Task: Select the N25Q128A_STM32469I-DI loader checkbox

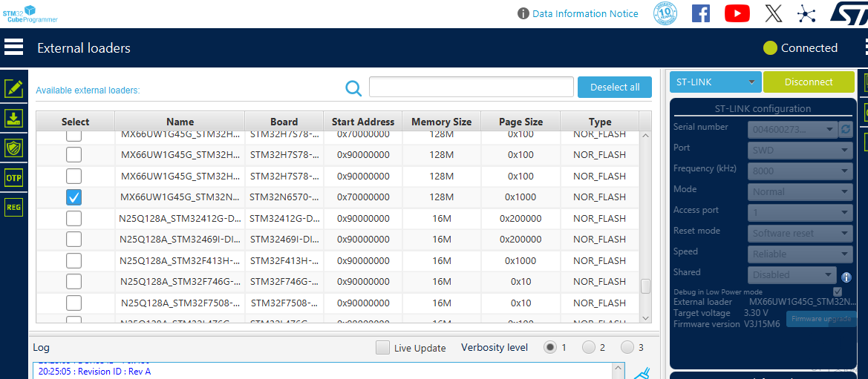Action: [x=74, y=239]
